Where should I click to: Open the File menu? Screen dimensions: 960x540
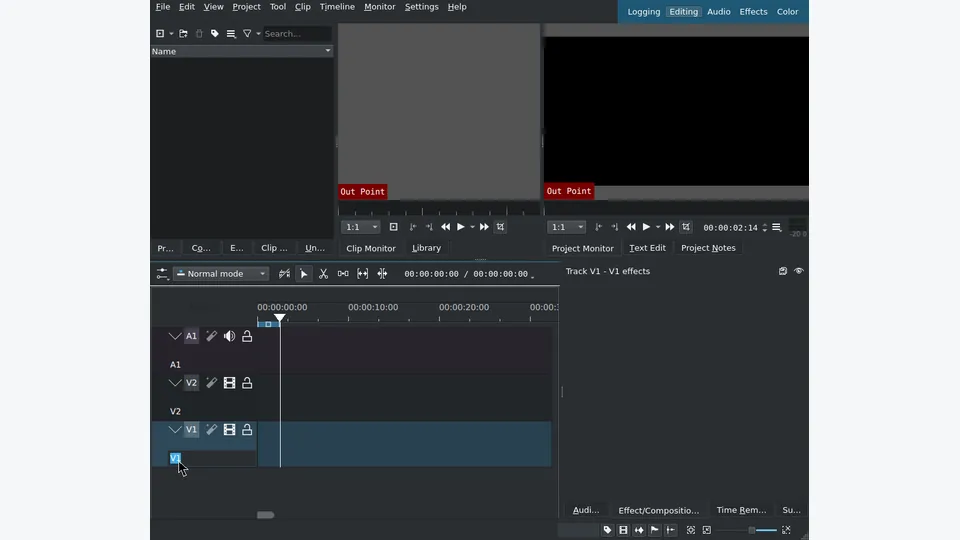click(163, 7)
